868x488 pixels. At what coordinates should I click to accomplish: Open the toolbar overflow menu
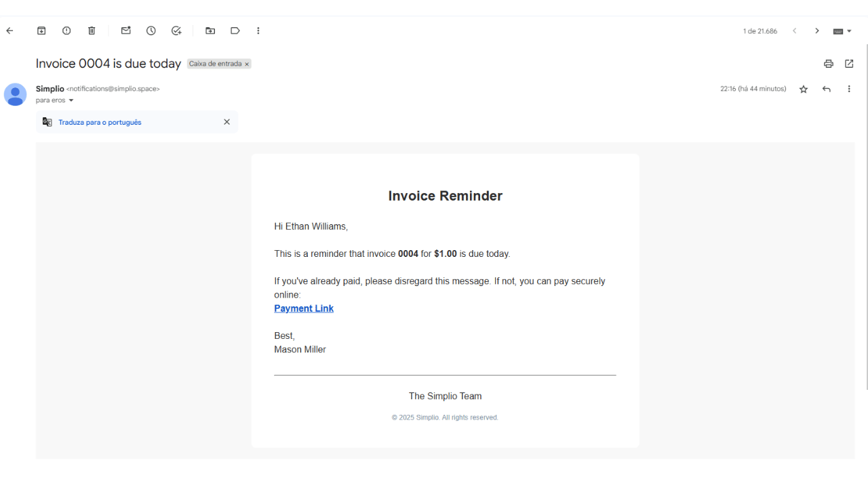pos(258,30)
